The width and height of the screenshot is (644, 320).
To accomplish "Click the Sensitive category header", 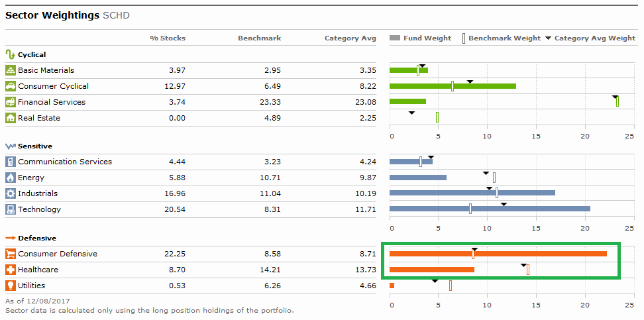I will coord(34,146).
